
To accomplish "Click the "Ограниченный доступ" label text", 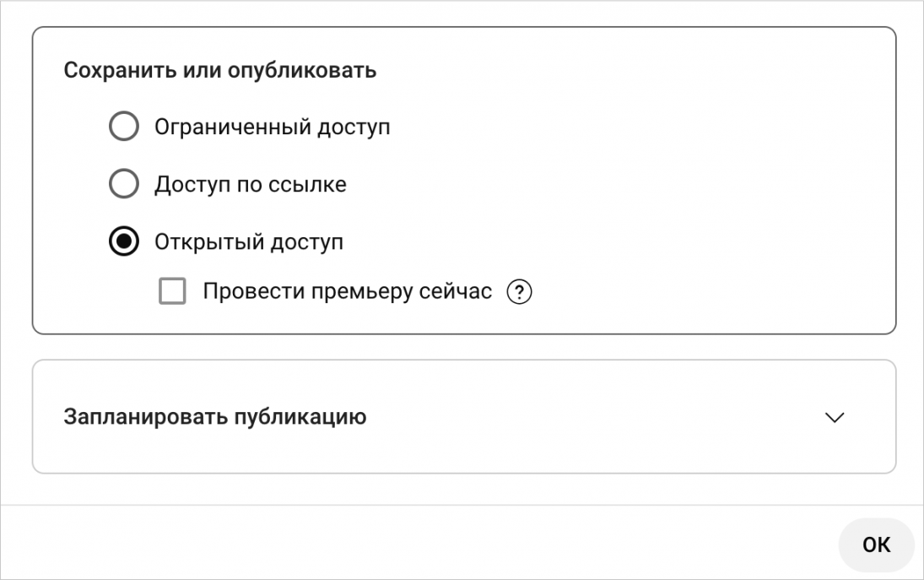I will pos(272,127).
